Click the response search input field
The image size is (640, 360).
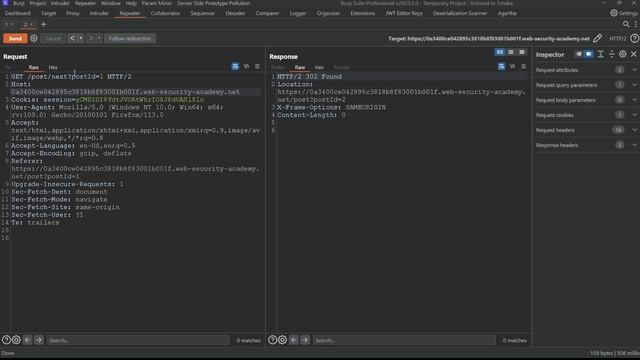(404, 340)
